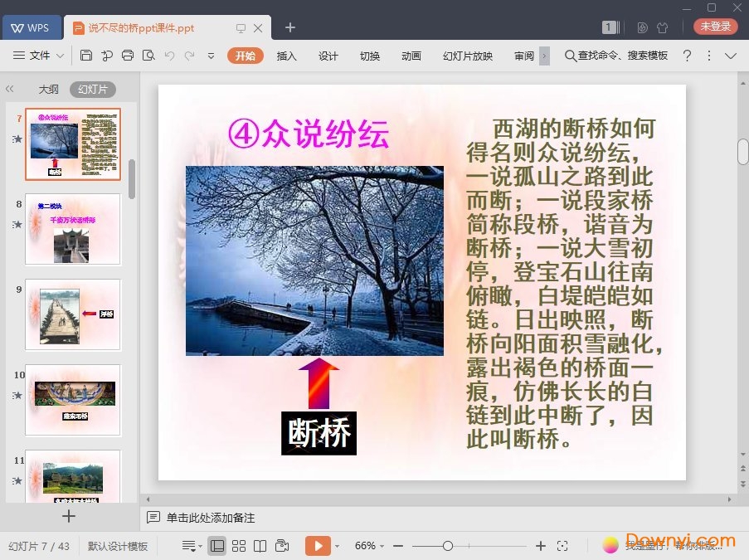Viewport: 749px width, 560px height.
Task: Start slideshow with orange play button
Action: 317,546
